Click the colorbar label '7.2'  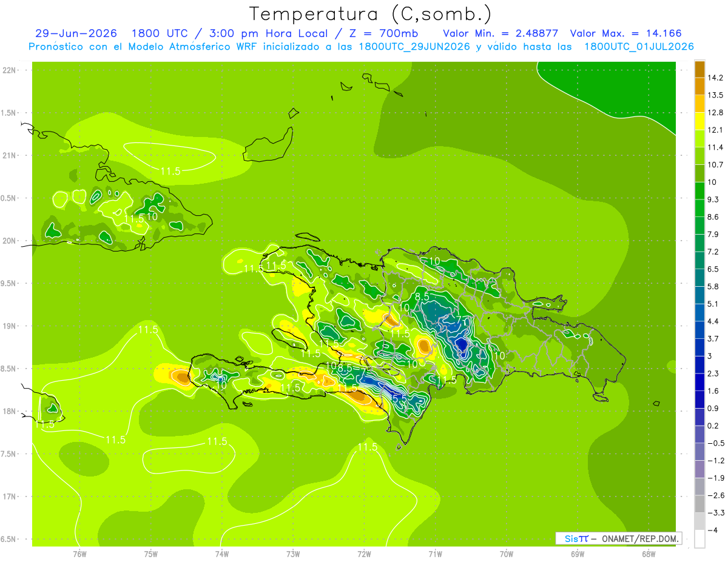pyautogui.click(x=713, y=252)
